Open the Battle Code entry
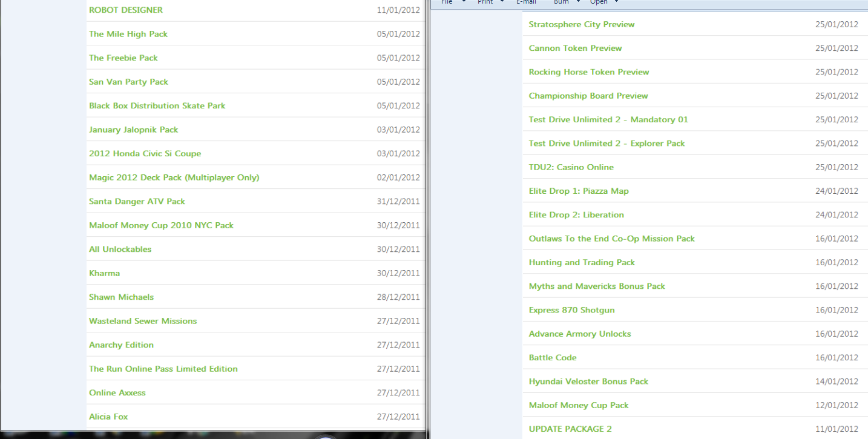Image resolution: width=868 pixels, height=439 pixels. pos(553,358)
